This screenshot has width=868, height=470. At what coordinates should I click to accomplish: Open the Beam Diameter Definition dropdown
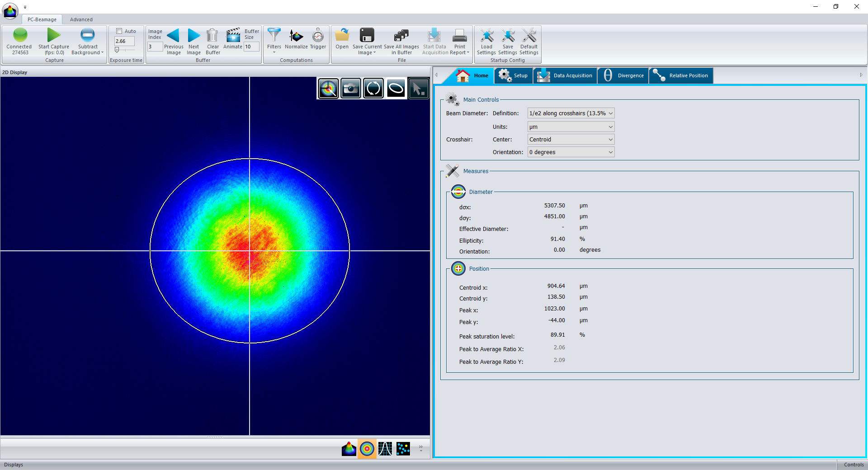(x=571, y=113)
